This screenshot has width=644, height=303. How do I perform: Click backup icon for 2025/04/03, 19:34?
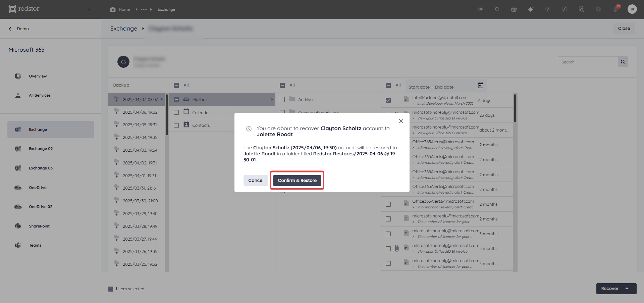coord(116,149)
